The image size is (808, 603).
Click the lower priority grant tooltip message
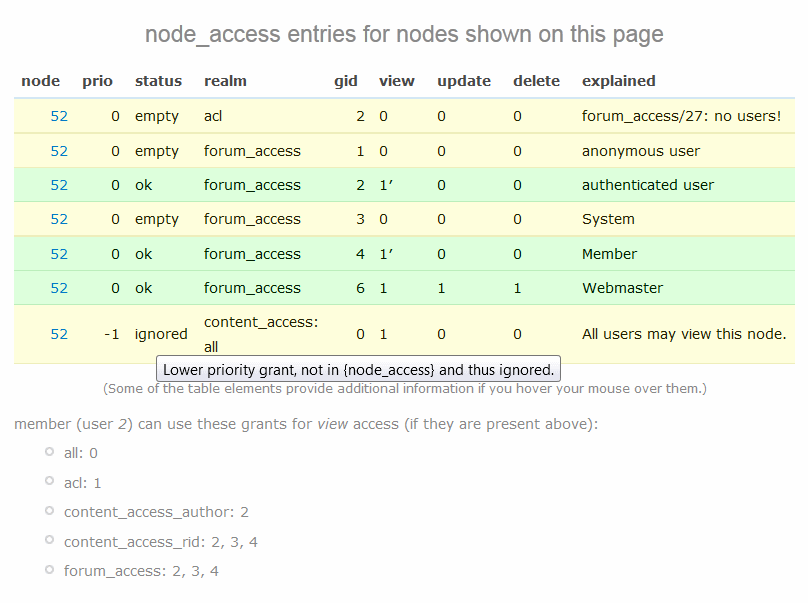point(359,369)
